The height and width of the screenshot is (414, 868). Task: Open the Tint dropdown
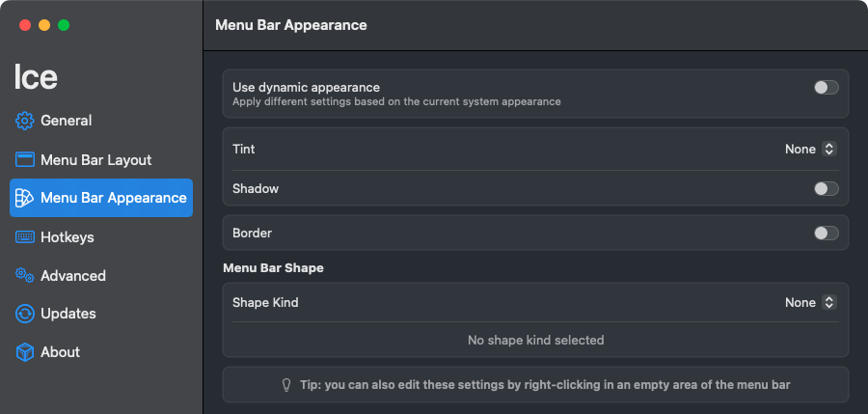click(x=810, y=149)
